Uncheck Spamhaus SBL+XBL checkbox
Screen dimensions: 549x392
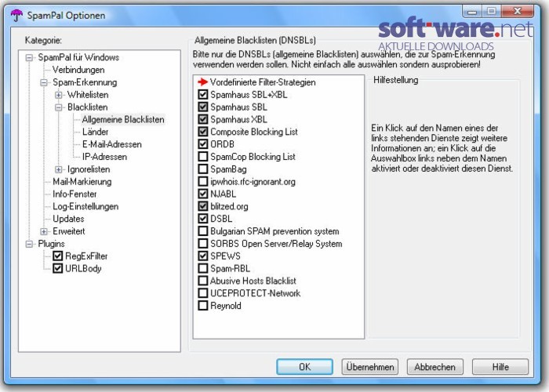202,95
